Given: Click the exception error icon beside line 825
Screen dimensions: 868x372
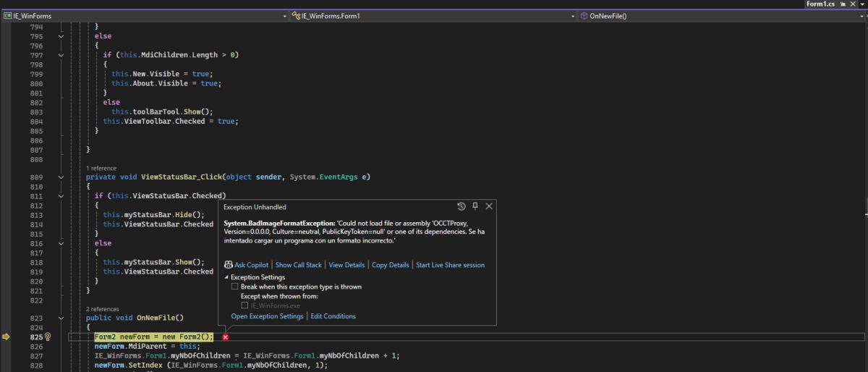Looking at the screenshot, I should coord(226,337).
